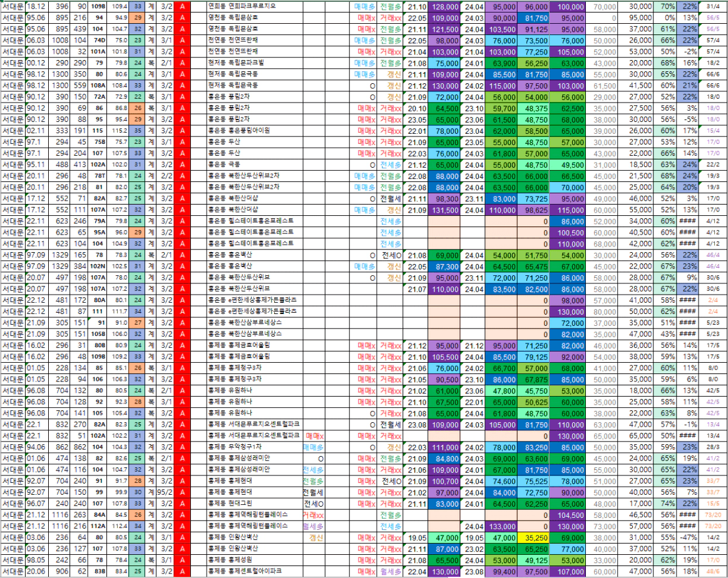Click the purple cell showing 133,000
This screenshot has width=728, height=578.
coord(501,527)
